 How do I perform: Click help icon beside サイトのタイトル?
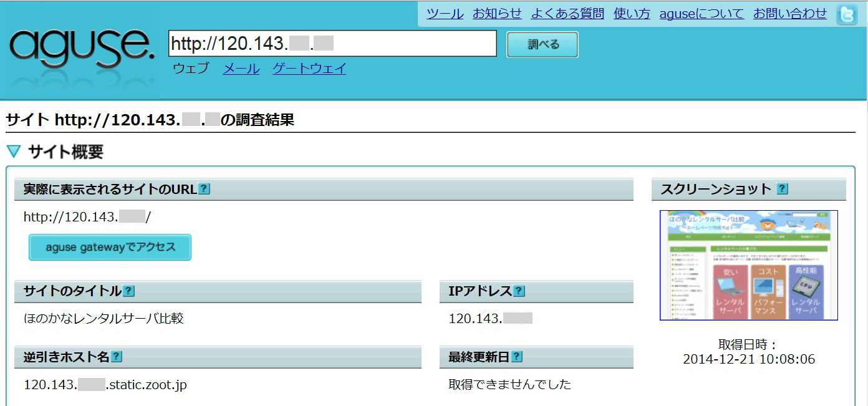pos(128,291)
